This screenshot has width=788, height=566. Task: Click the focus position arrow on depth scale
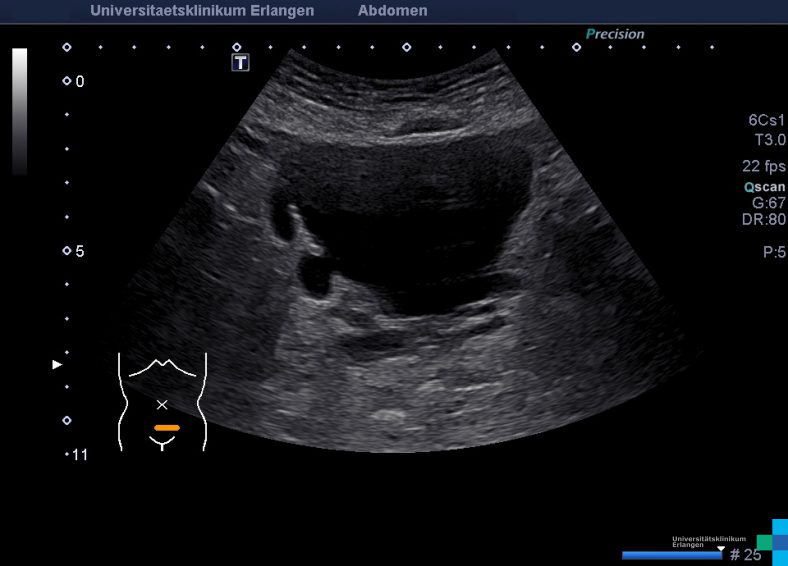57,365
